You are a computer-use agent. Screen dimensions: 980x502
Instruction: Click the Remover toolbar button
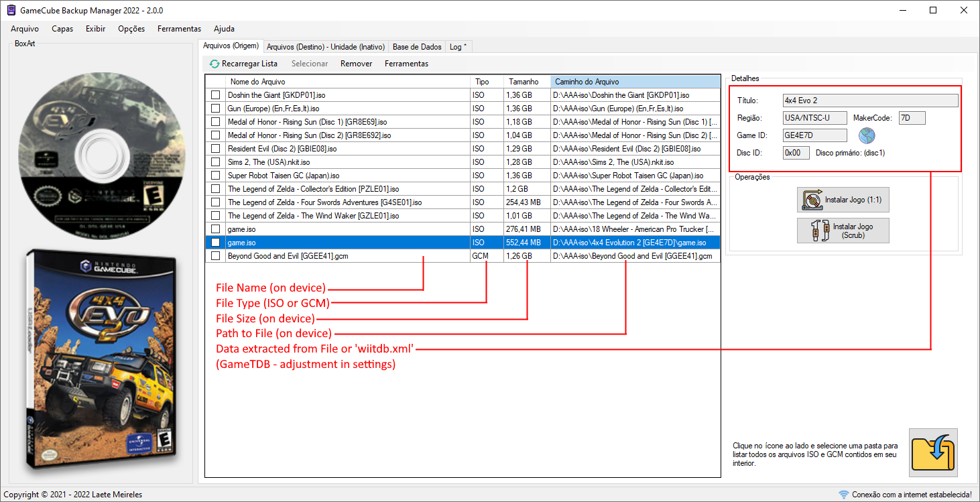pos(357,64)
